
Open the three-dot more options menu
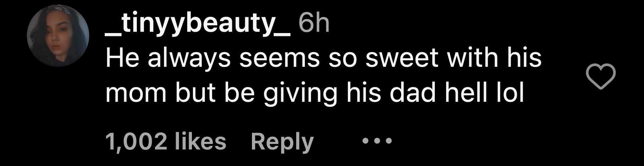point(377,141)
